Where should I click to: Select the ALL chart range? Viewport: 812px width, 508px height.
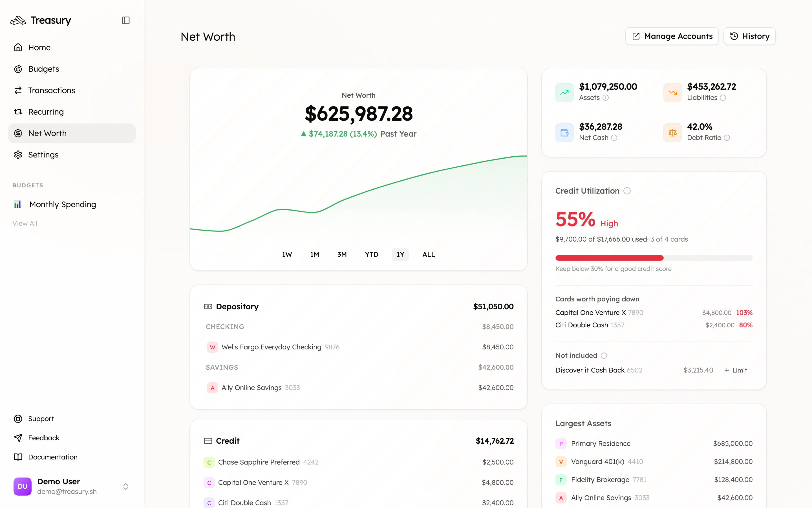(x=429, y=254)
